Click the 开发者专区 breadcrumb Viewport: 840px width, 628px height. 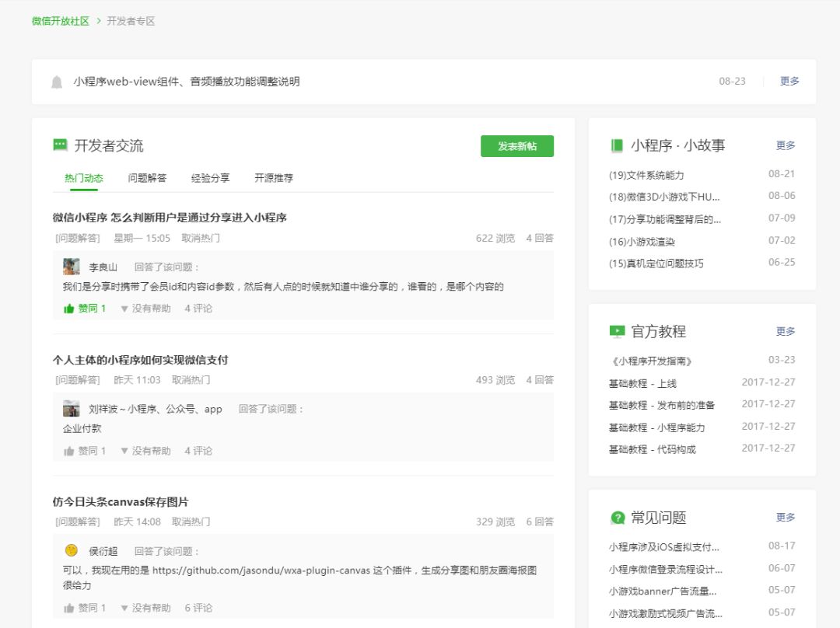click(x=131, y=21)
